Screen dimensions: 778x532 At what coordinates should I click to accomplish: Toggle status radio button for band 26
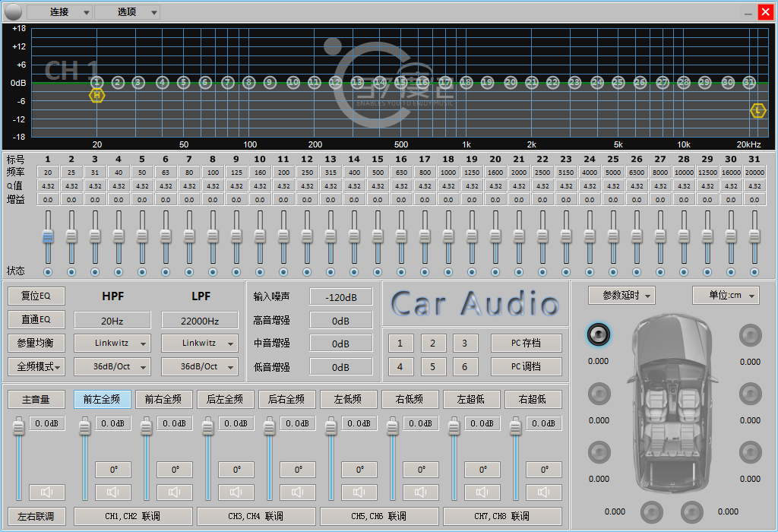click(637, 272)
